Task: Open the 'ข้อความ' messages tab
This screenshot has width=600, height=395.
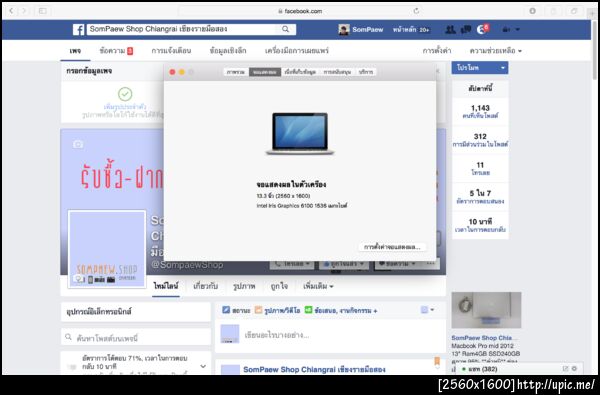Action: (116, 51)
